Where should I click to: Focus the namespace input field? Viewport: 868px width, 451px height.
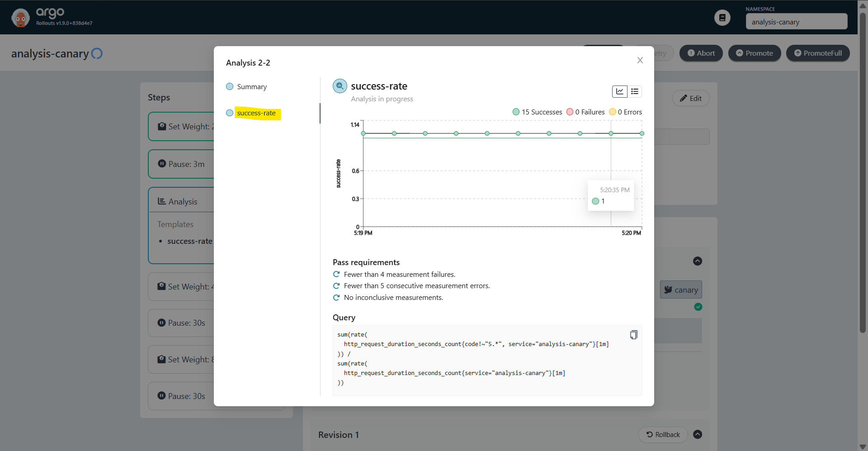point(797,22)
